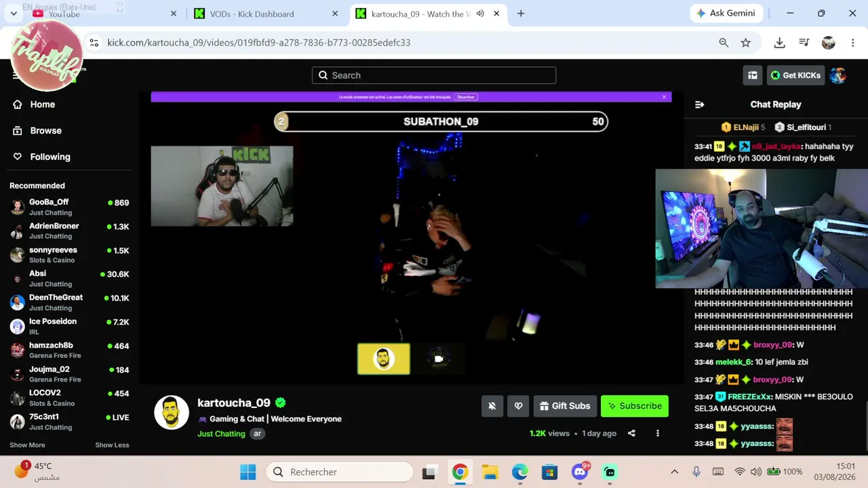Collapse recommended list with Show Less
Screen dimensions: 868x488
112,445
